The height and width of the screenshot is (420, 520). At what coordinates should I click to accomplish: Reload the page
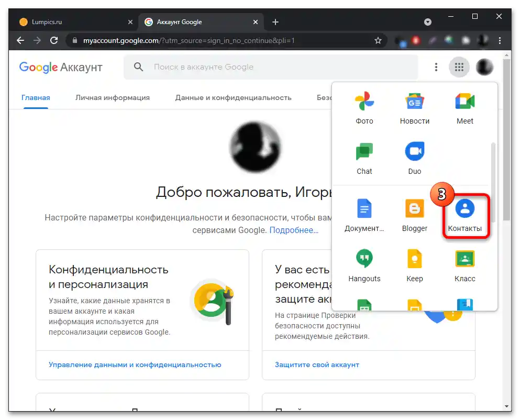coord(54,40)
